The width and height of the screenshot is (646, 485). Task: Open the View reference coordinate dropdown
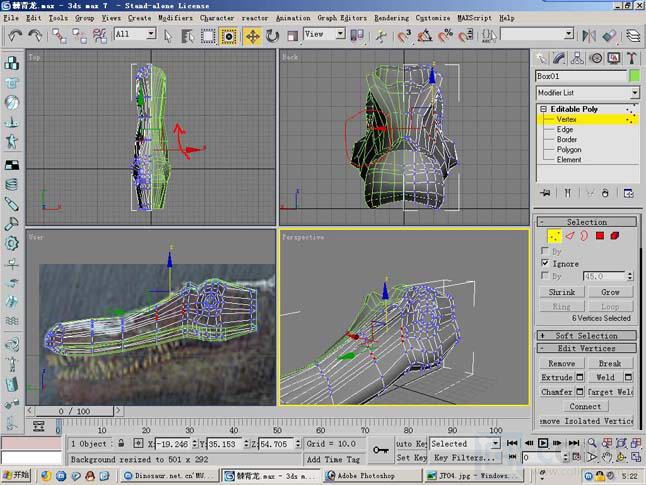point(324,34)
